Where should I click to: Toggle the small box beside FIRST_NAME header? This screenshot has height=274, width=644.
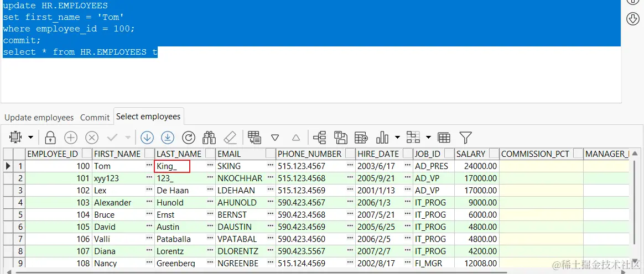point(149,154)
